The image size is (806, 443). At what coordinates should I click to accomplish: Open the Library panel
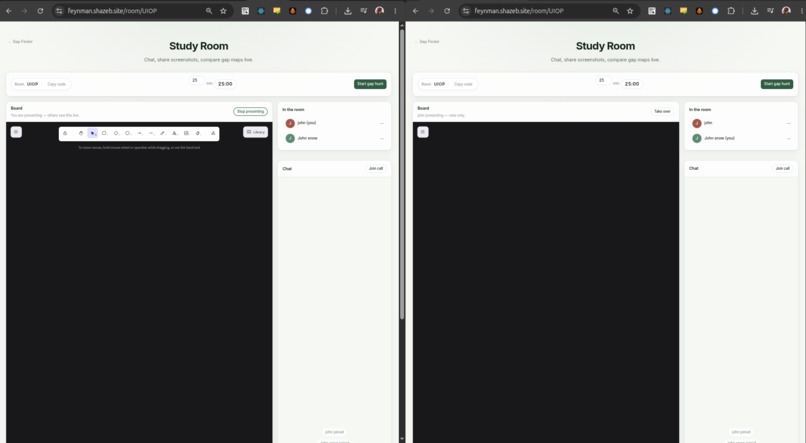255,132
